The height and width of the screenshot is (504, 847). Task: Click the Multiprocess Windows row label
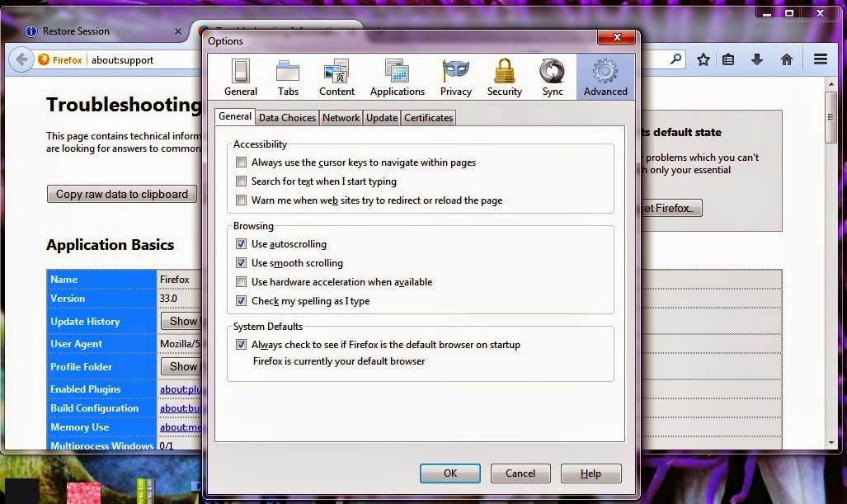click(x=102, y=445)
